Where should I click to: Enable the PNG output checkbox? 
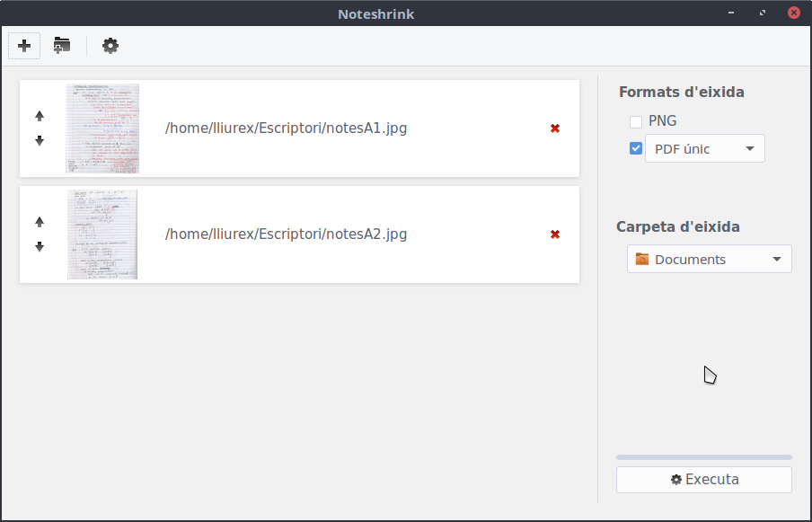[x=636, y=121]
